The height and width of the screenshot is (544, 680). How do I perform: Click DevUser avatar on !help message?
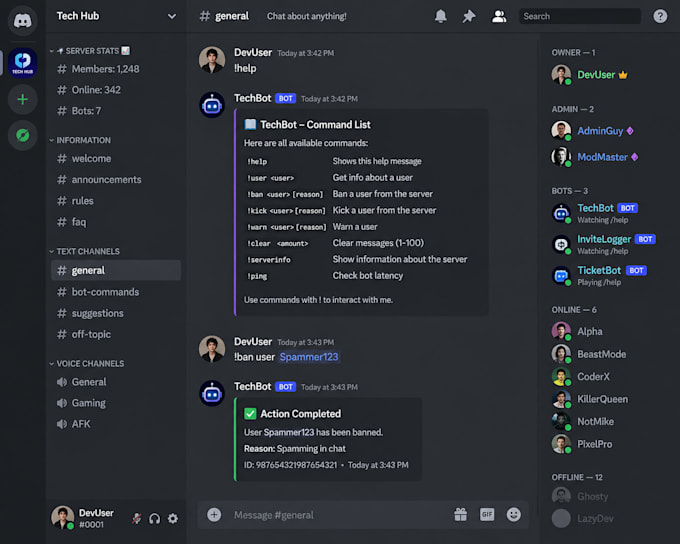pos(212,59)
